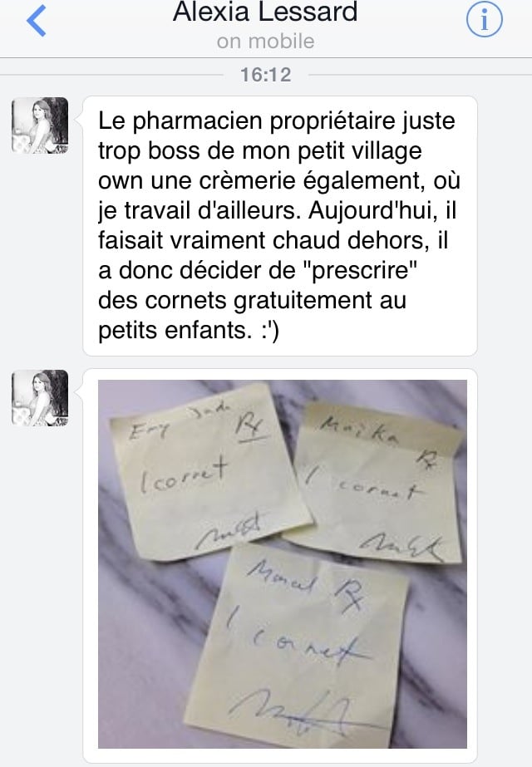Open the sticky notes photo attachment

coord(283,564)
